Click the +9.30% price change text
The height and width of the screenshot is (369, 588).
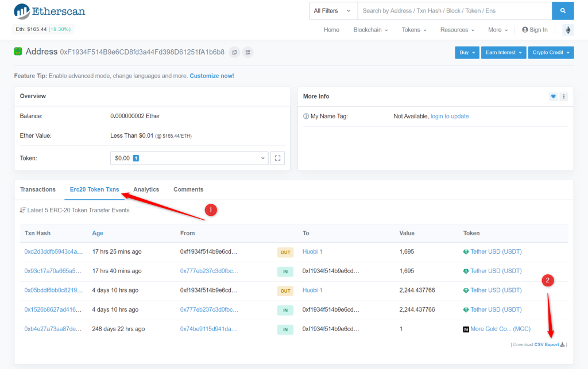tap(60, 29)
